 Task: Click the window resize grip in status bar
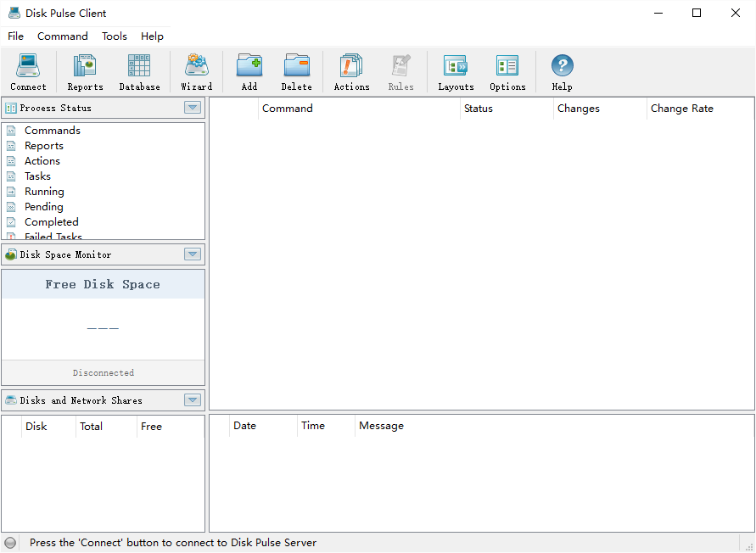coord(748,545)
